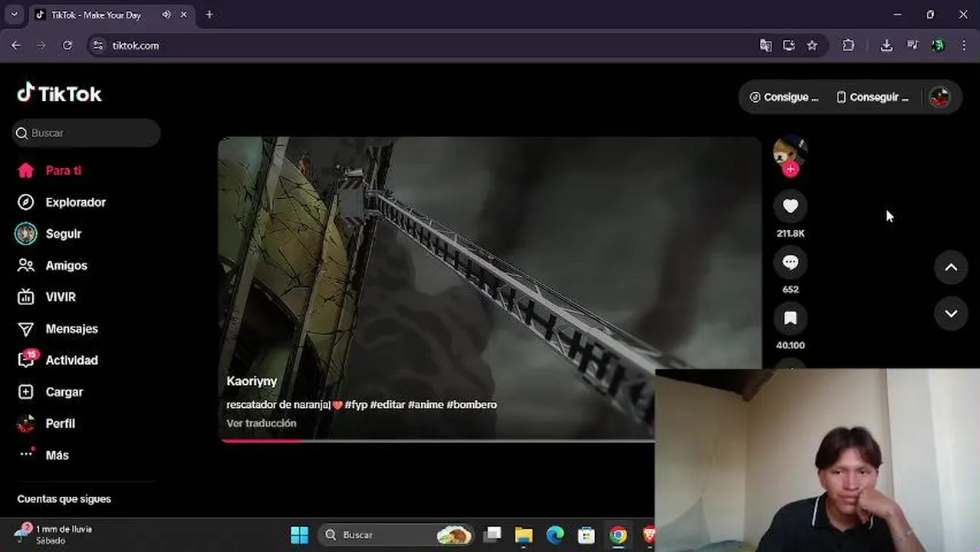Open the #fyp hashtag

(356, 405)
